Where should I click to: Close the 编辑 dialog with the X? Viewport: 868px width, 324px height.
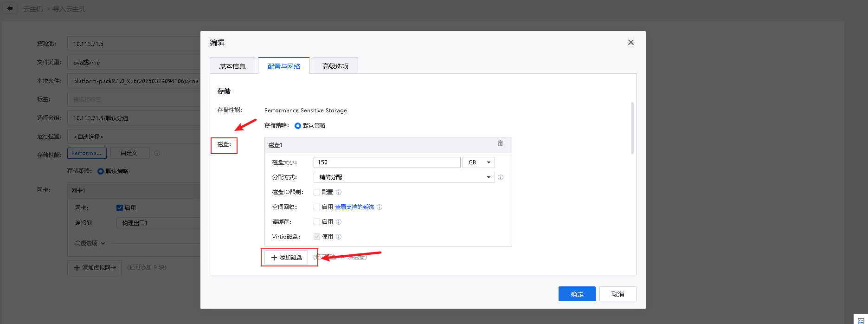(630, 42)
